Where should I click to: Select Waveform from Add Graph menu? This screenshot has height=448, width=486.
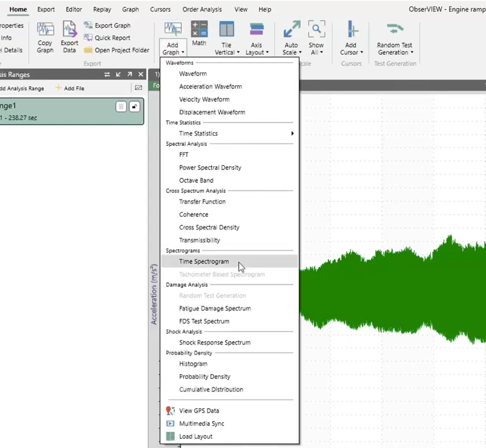coord(229,73)
